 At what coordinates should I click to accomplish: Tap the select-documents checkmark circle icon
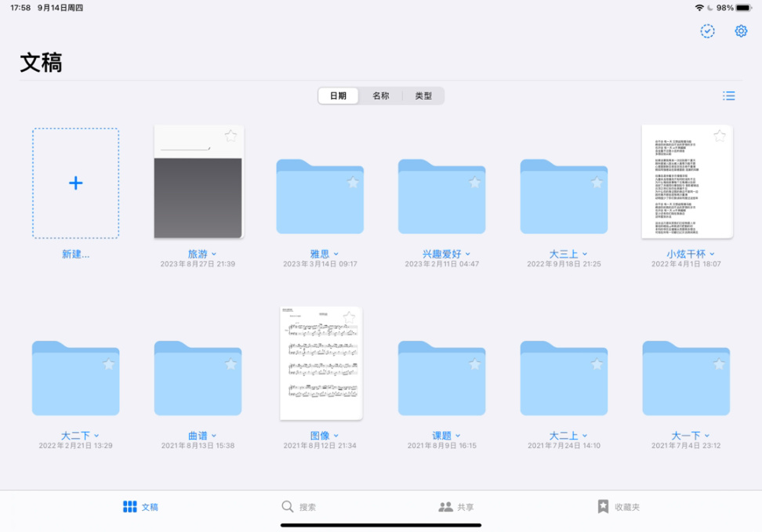click(x=707, y=31)
